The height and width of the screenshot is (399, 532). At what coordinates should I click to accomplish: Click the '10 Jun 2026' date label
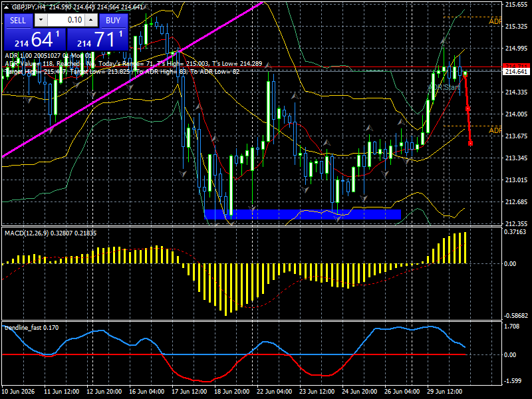18,392
